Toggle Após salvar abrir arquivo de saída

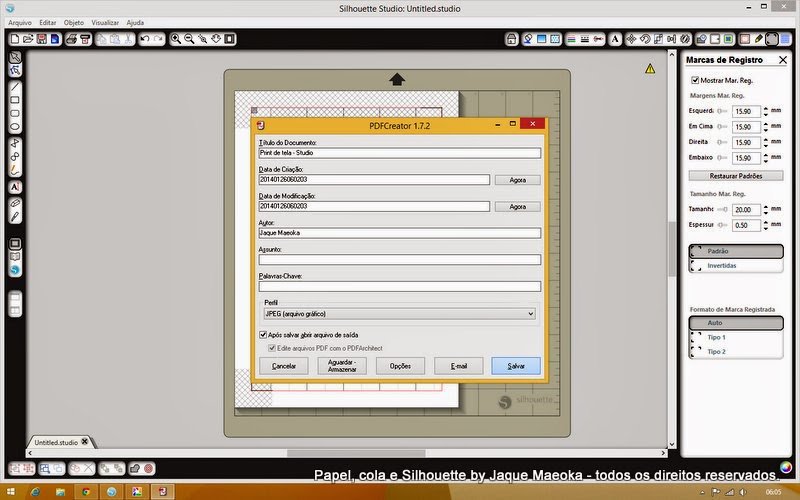pos(263,335)
